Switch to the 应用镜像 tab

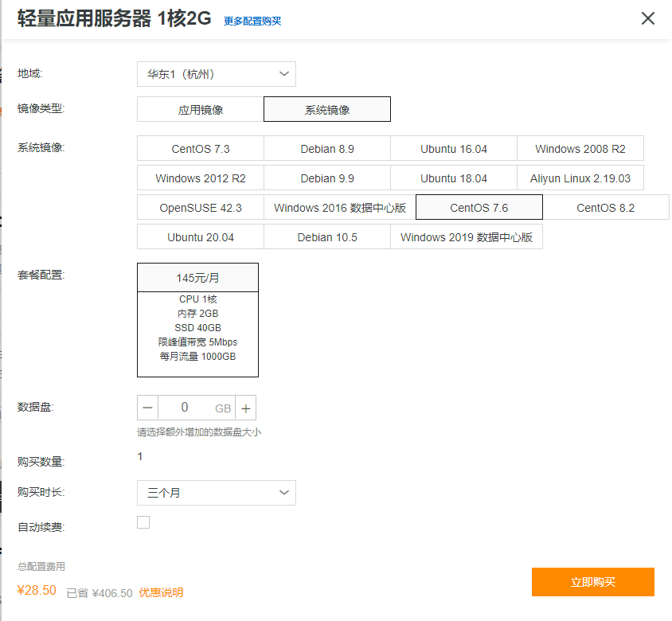(x=200, y=108)
